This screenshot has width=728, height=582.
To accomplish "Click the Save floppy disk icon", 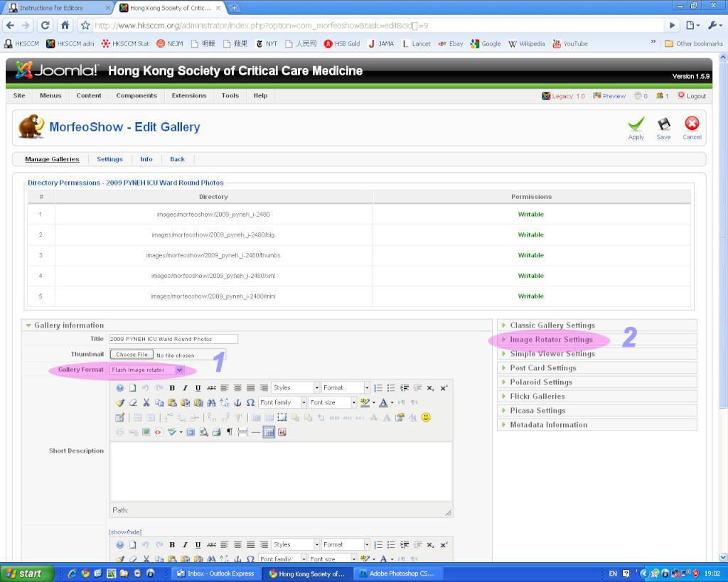I will [x=663, y=124].
